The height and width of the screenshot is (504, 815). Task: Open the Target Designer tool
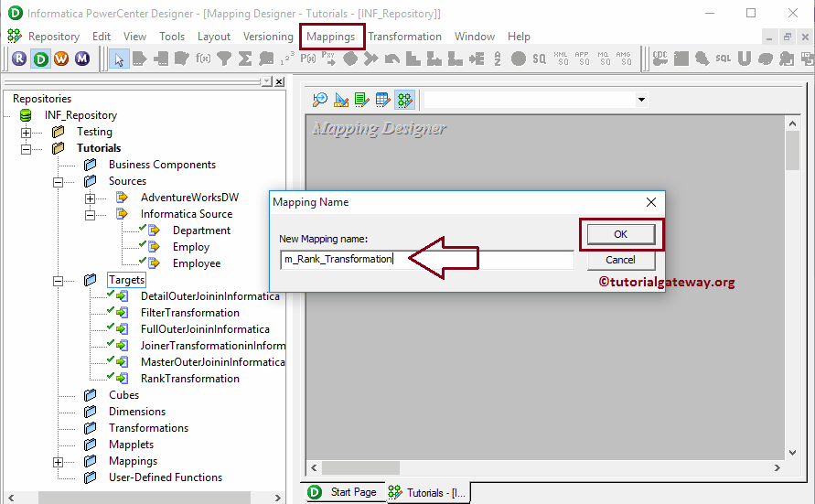click(x=341, y=99)
